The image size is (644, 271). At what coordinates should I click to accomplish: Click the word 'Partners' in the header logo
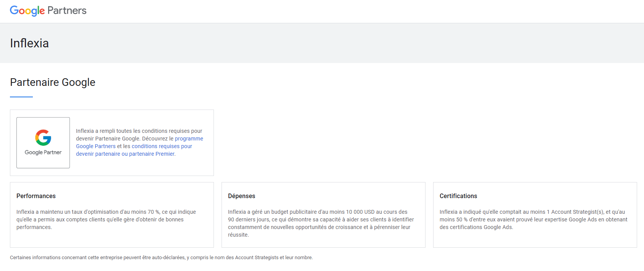(x=67, y=11)
